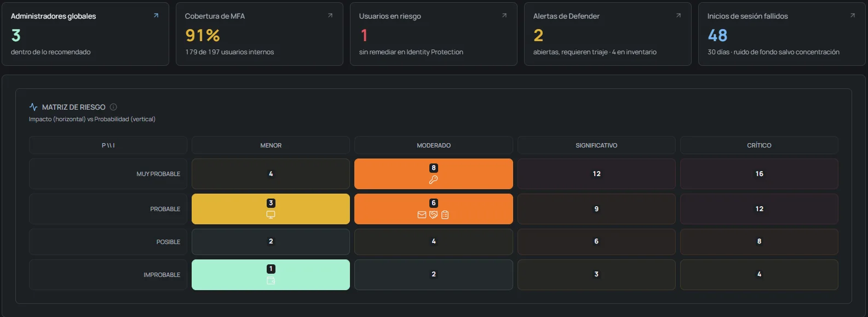The image size is (868, 317).
Task: Click the arrow icon on Cobertura de MFA card
Action: (x=330, y=15)
